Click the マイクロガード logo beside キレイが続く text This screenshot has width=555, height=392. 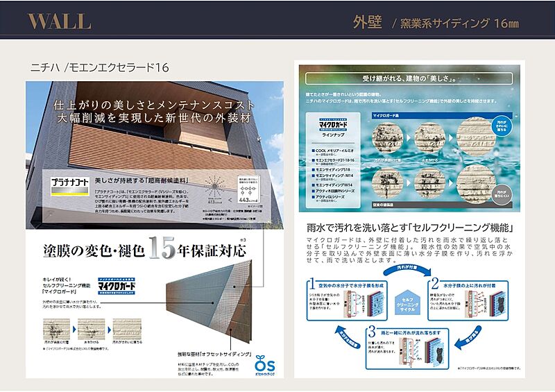click(117, 286)
